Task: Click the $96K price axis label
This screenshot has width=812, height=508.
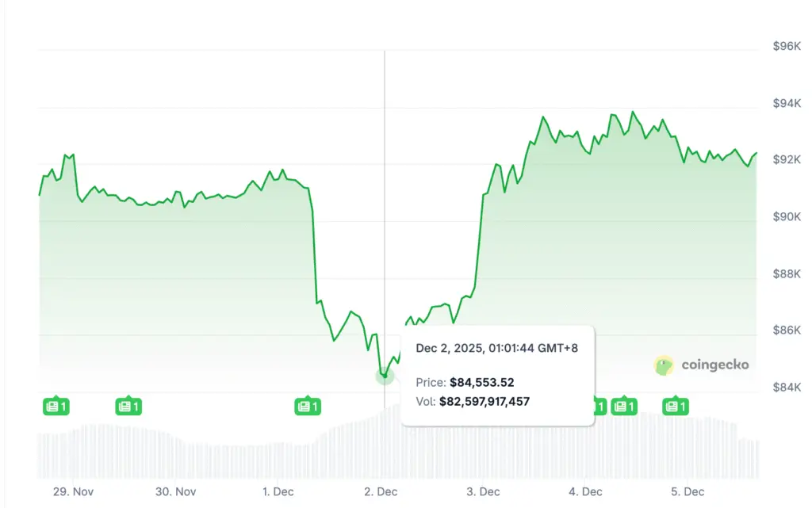Action: coord(787,47)
